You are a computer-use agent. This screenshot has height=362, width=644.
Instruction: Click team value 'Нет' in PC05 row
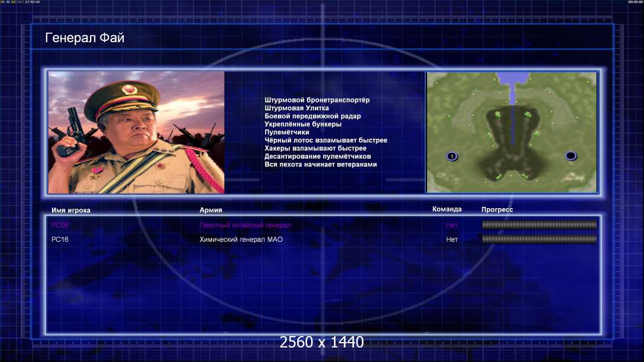click(x=452, y=225)
